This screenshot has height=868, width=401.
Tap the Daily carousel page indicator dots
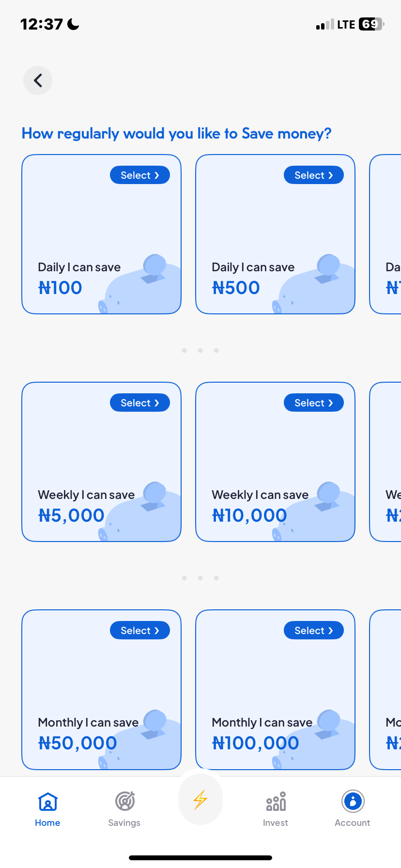click(200, 350)
